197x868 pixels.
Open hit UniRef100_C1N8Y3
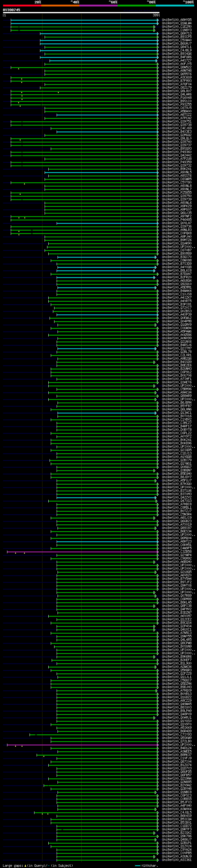point(176,30)
